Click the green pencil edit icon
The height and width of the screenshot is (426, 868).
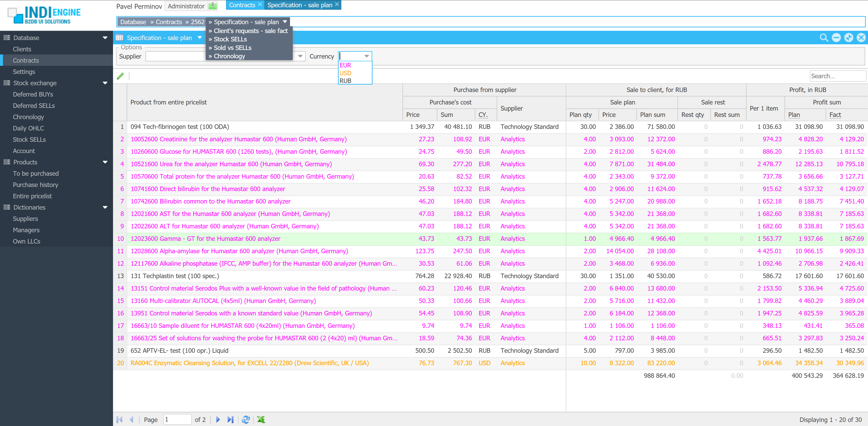pyautogui.click(x=120, y=76)
